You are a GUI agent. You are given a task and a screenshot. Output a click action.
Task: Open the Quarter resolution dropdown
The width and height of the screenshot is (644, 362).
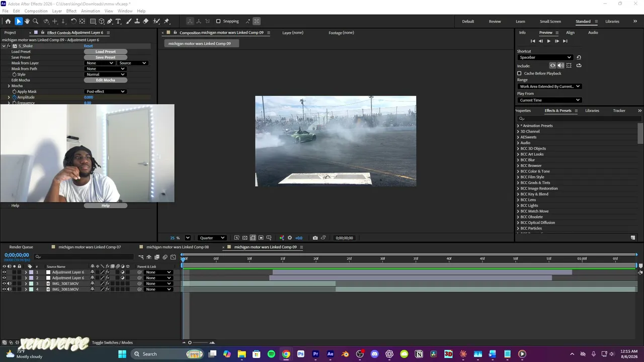pyautogui.click(x=212, y=238)
